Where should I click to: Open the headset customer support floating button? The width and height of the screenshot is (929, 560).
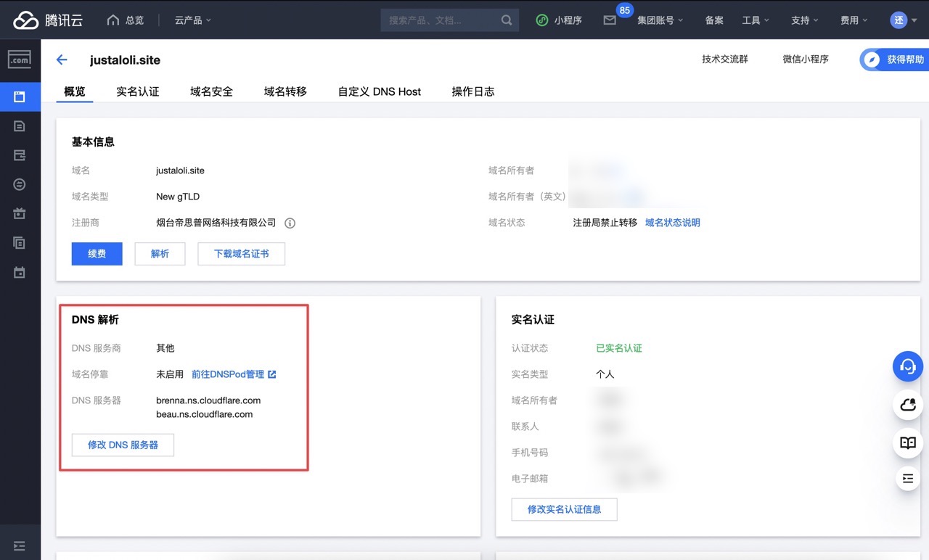(x=908, y=366)
